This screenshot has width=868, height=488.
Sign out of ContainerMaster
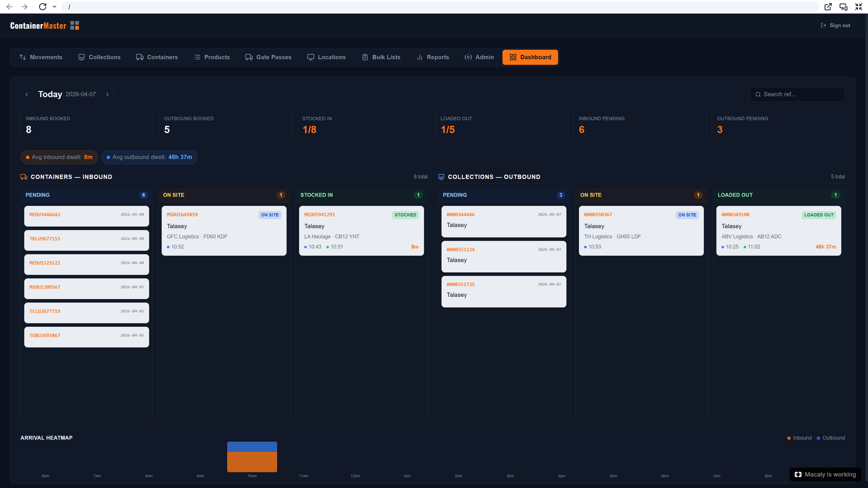[x=835, y=25]
